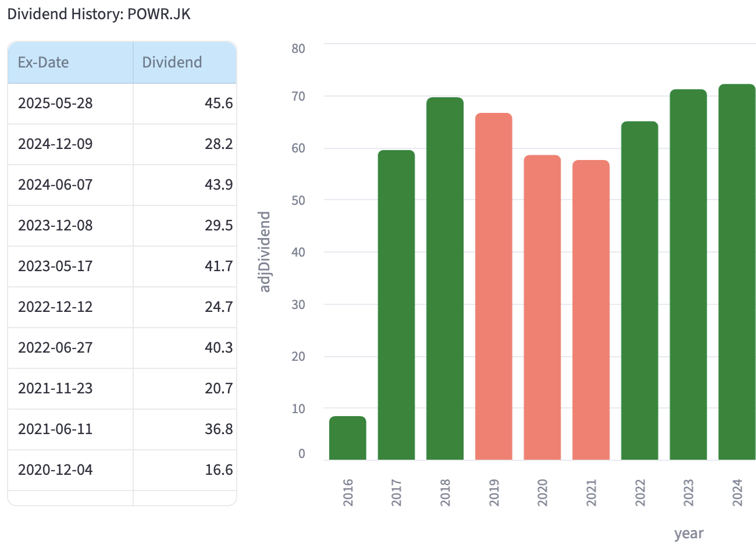756x547 pixels.
Task: Select the 2024-06-07 ex-date cell
Action: click(70, 185)
